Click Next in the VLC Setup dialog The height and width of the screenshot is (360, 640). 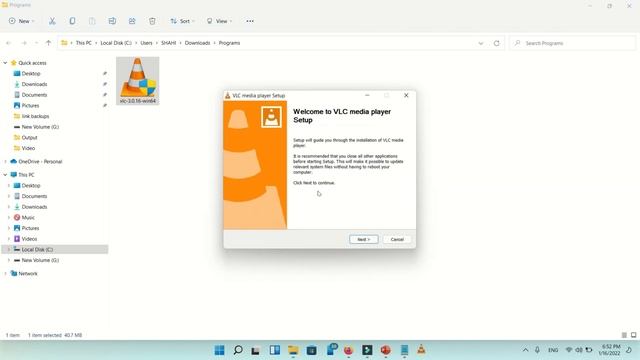click(364, 239)
